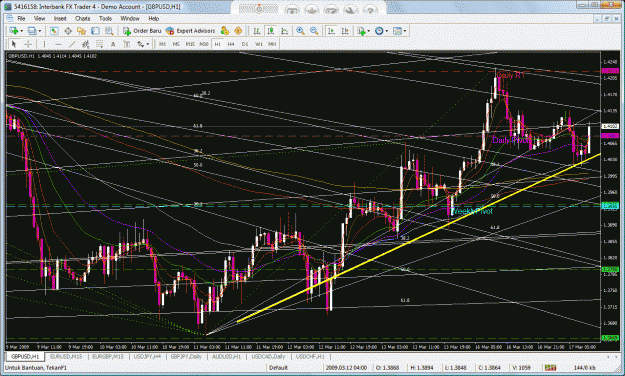Click the Order Baru button
The width and height of the screenshot is (625, 376).
(x=142, y=31)
